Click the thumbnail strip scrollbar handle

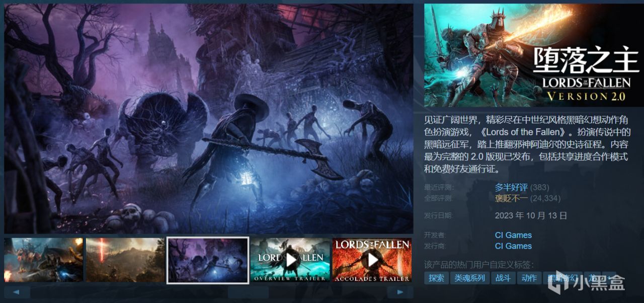coord(248,292)
